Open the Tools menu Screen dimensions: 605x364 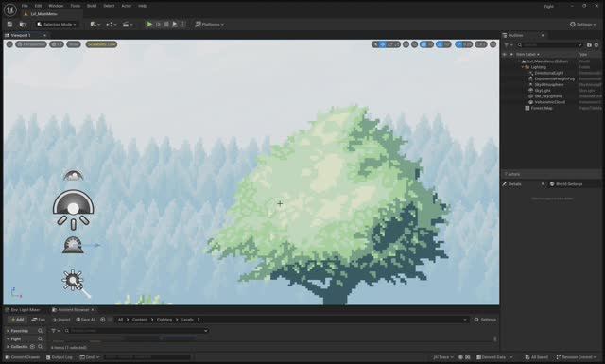[x=76, y=6]
